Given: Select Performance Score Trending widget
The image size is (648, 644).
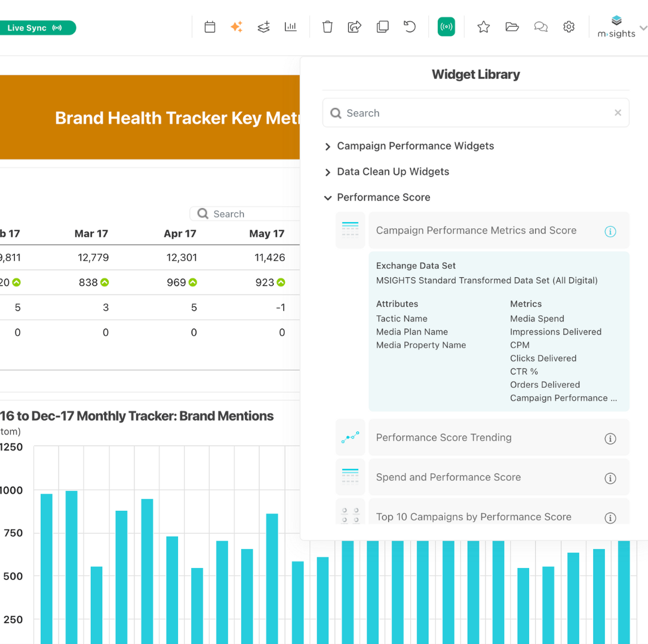Looking at the screenshot, I should 444,438.
